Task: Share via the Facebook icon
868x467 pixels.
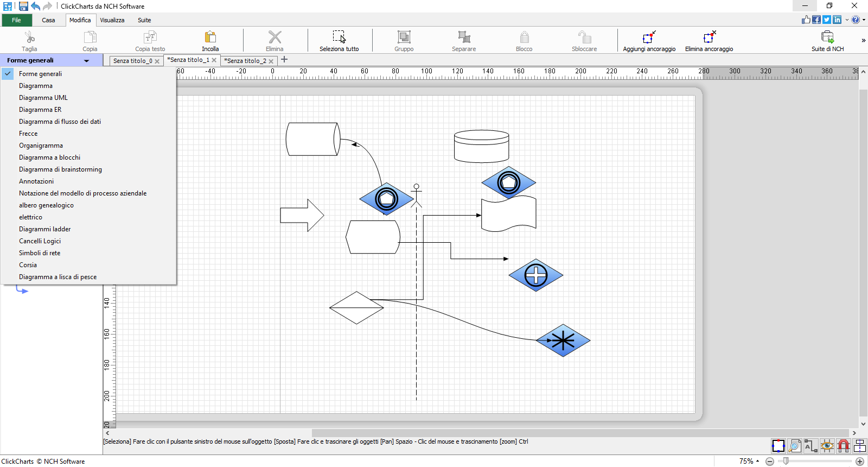Action: [x=816, y=20]
